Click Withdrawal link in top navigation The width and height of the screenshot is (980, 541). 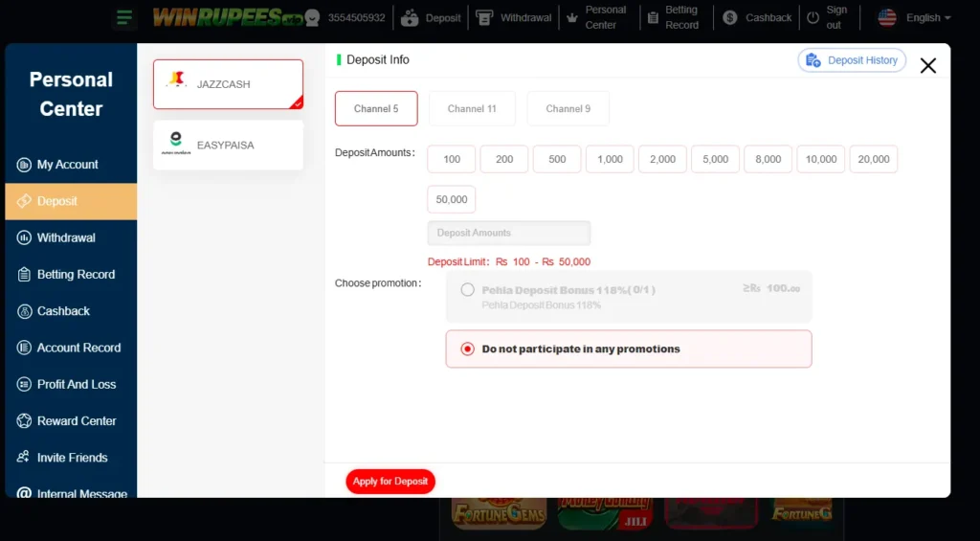point(525,17)
